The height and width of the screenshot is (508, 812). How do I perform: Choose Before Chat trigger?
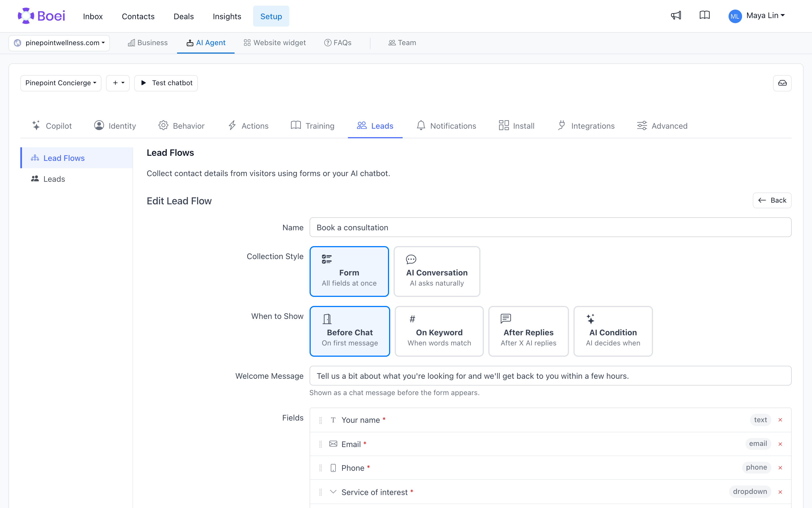click(x=350, y=331)
